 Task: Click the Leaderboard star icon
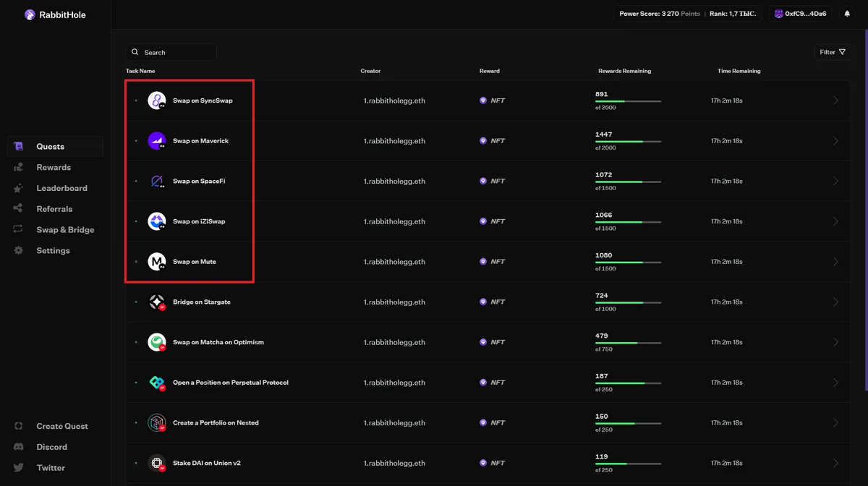click(19, 188)
